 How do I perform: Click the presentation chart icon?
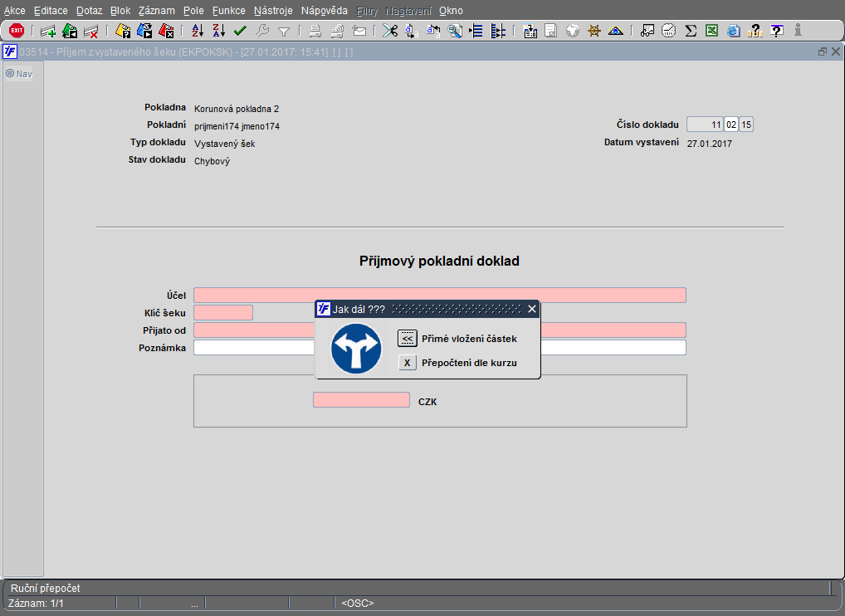[647, 31]
